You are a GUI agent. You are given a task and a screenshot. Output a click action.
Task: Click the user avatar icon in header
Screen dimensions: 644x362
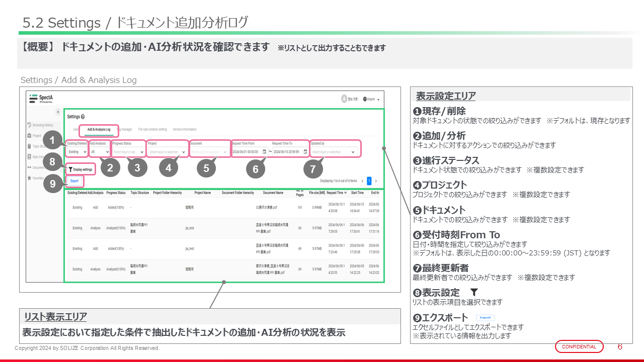[x=344, y=99]
